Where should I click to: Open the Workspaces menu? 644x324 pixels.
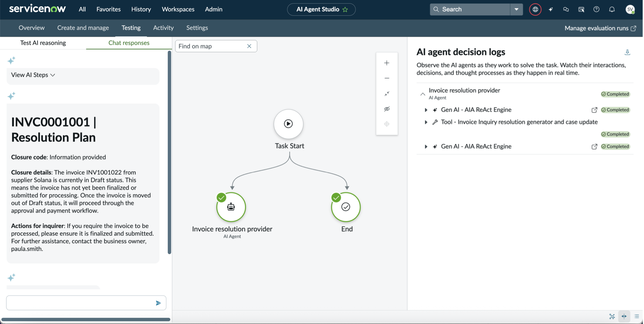tap(178, 9)
